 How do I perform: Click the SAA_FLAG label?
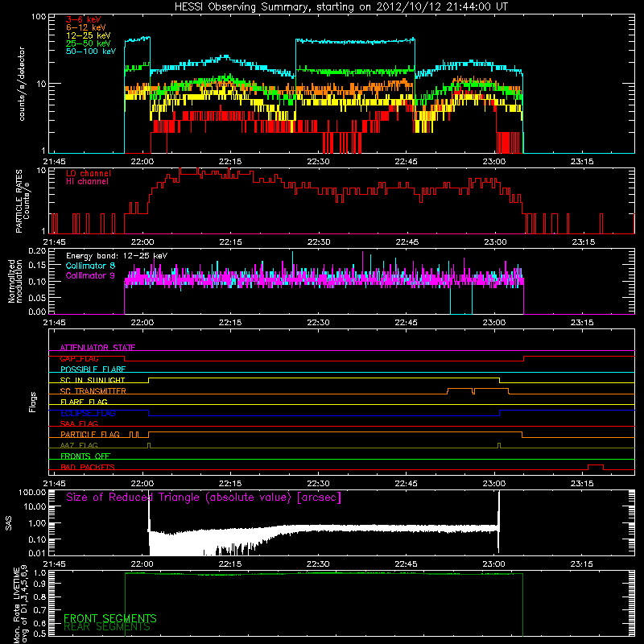coord(79,423)
